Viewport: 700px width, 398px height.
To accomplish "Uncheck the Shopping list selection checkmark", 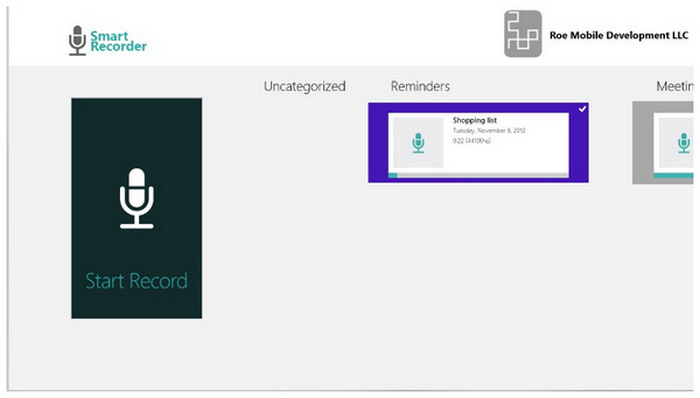I will tap(582, 109).
